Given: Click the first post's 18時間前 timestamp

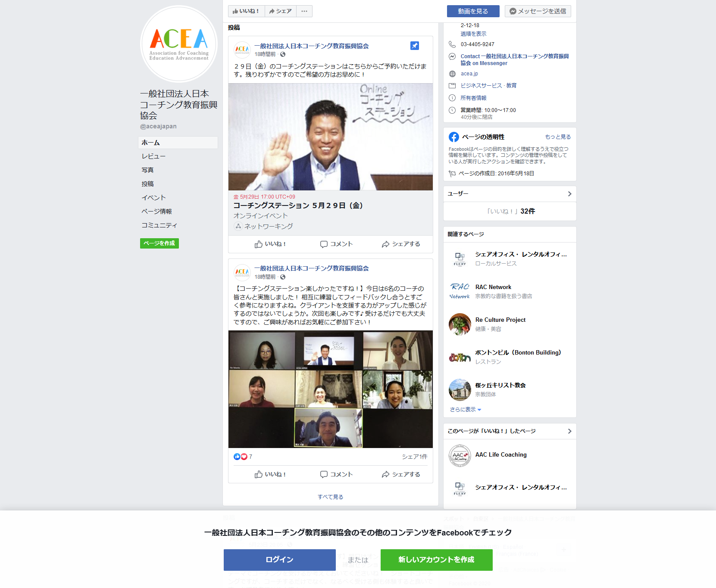Looking at the screenshot, I should point(265,54).
